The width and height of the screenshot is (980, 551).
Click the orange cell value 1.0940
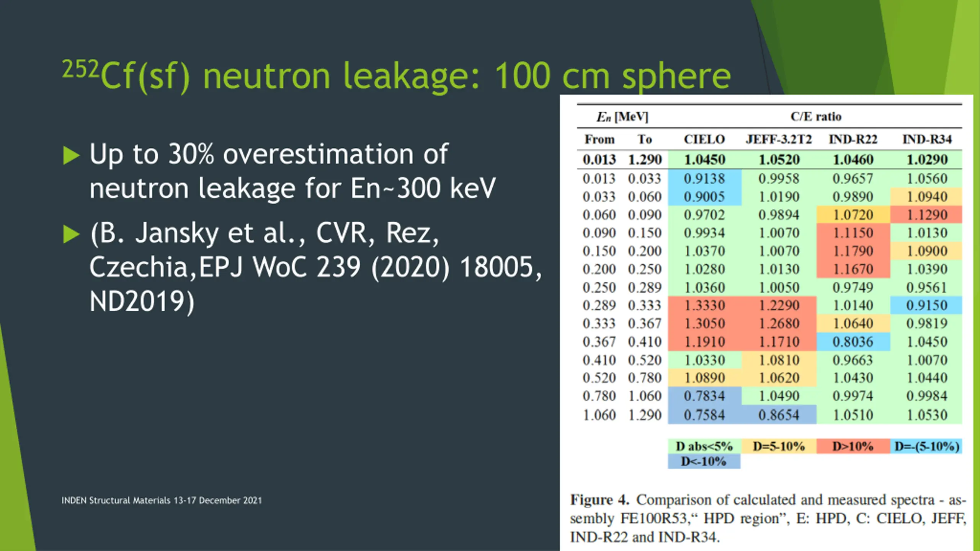click(x=927, y=197)
